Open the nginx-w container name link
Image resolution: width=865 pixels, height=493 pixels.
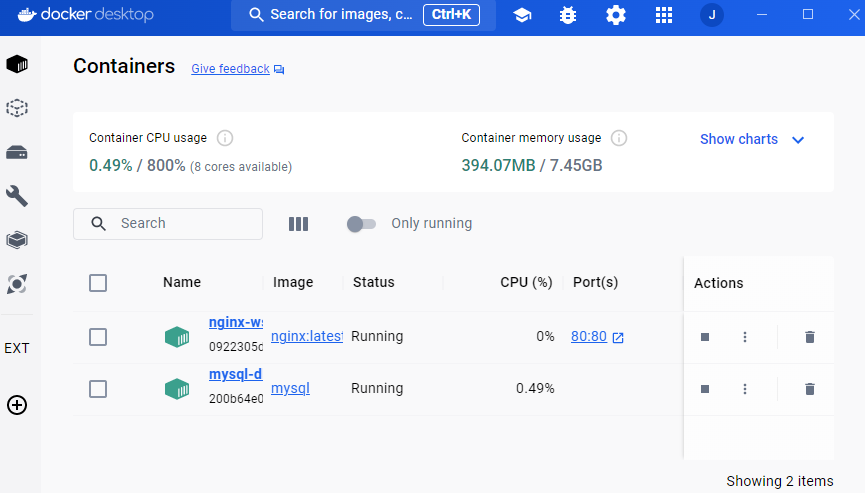point(236,323)
